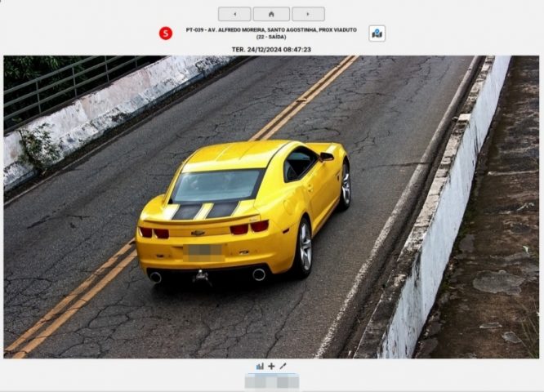Open the map location icon
The image size is (544, 392).
(x=377, y=33)
